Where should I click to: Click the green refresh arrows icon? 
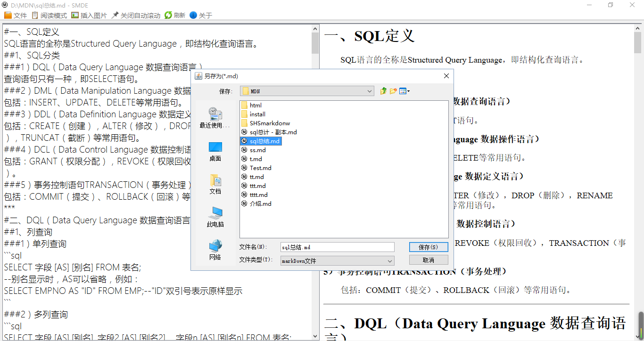point(168,15)
